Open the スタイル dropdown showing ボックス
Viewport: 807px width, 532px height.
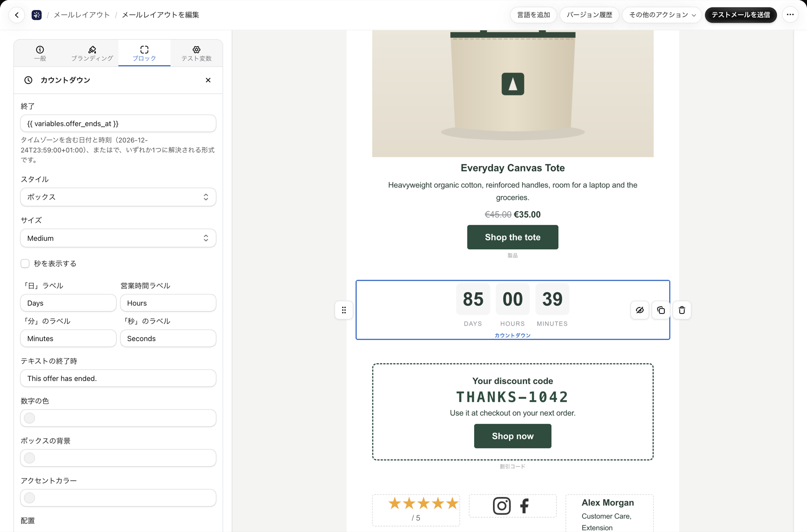[118, 197]
